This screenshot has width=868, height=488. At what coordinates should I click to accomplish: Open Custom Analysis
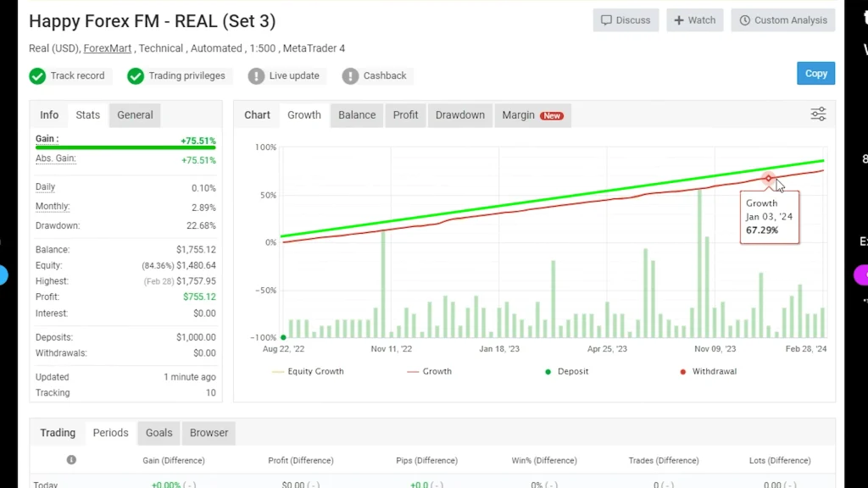[x=782, y=20]
